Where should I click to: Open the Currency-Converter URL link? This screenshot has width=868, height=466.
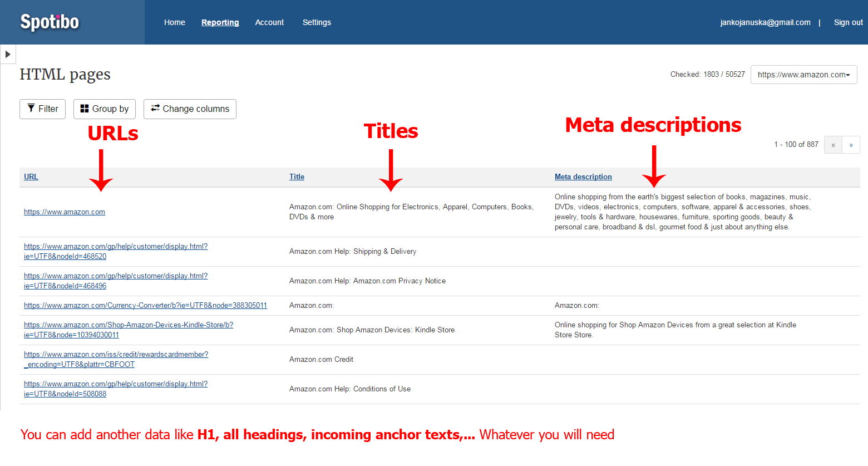[145, 306]
